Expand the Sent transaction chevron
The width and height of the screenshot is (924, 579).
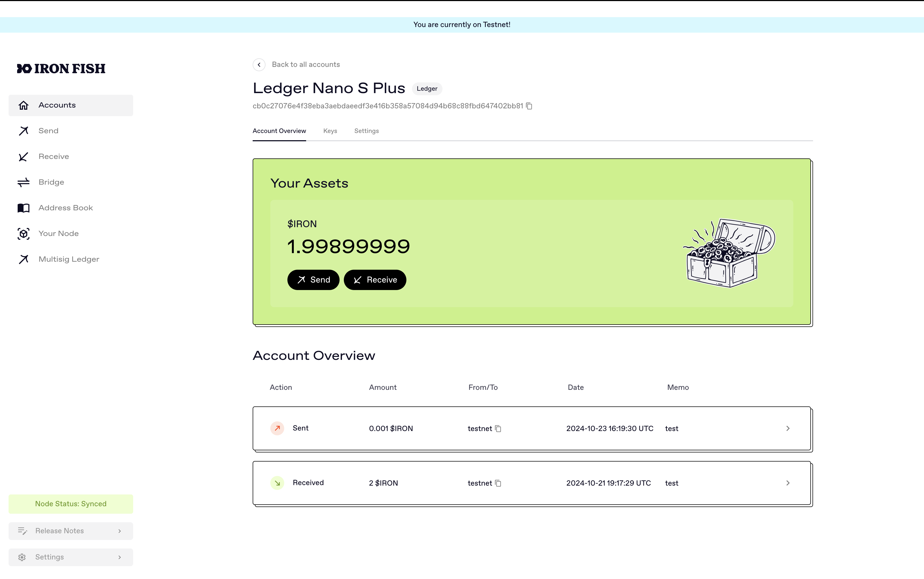[788, 429]
